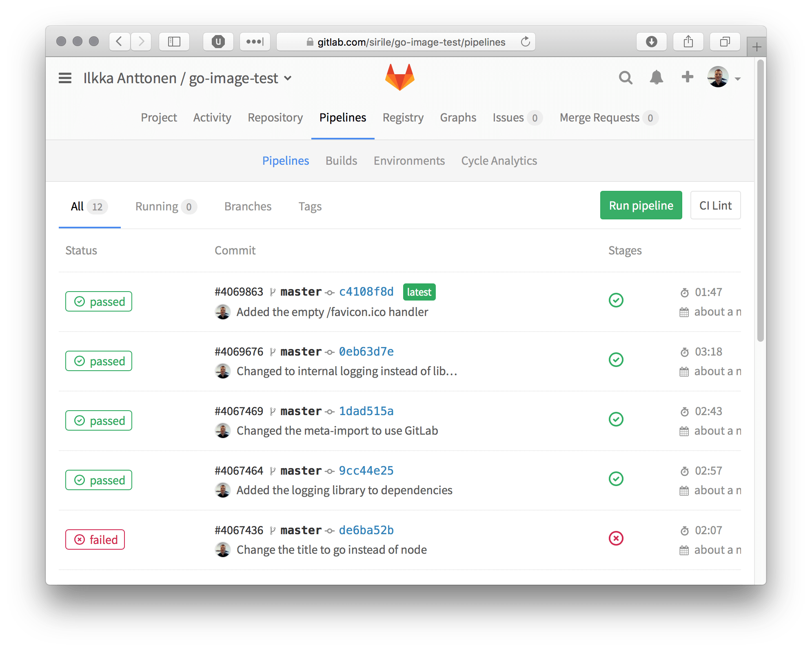Open notifications via the bell icon
This screenshot has height=650, width=812.
pos(657,77)
